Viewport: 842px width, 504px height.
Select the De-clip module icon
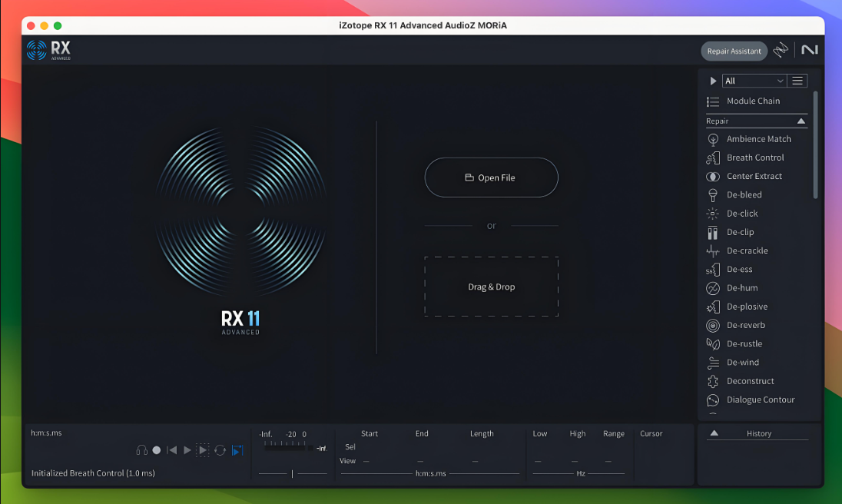coord(713,233)
